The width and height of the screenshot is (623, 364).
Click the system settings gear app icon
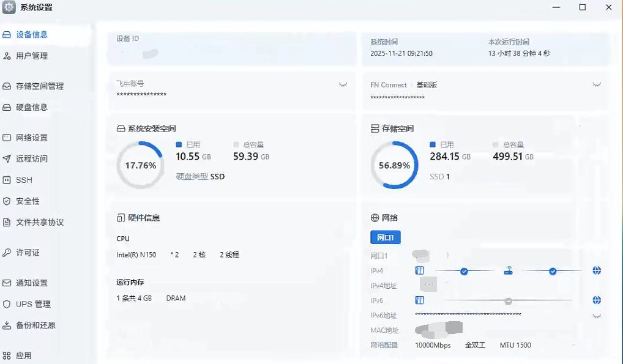tap(9, 7)
